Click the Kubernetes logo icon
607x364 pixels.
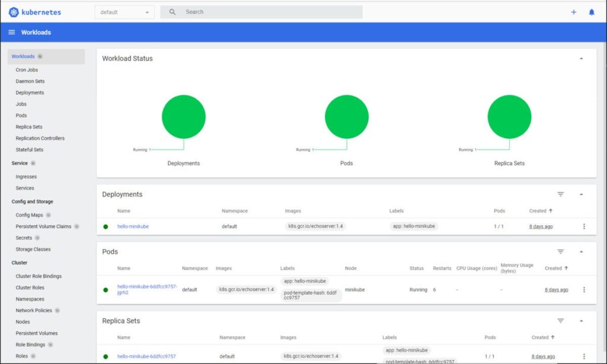click(x=14, y=12)
